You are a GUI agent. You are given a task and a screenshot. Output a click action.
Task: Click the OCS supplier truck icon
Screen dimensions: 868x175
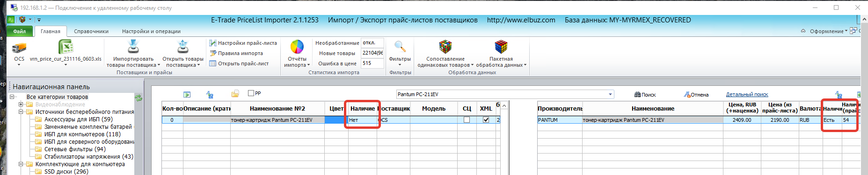click(x=19, y=47)
